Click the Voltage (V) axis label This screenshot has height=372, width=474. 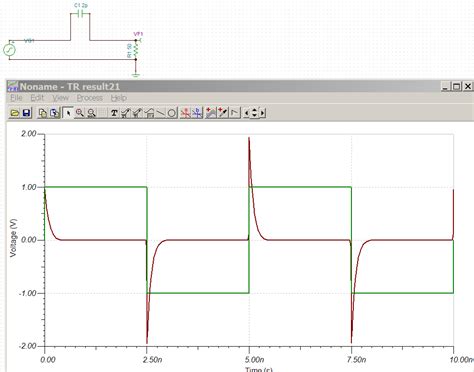coord(13,238)
